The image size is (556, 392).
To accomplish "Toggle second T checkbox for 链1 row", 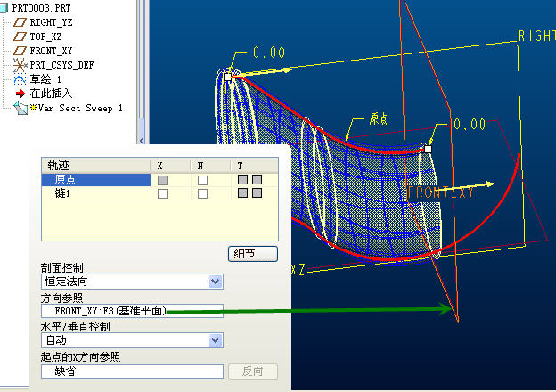I will coord(258,193).
